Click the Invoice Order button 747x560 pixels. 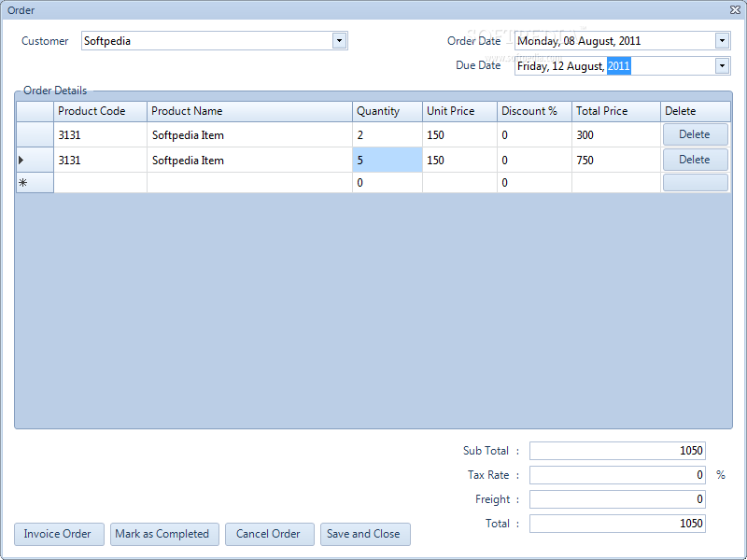59,534
